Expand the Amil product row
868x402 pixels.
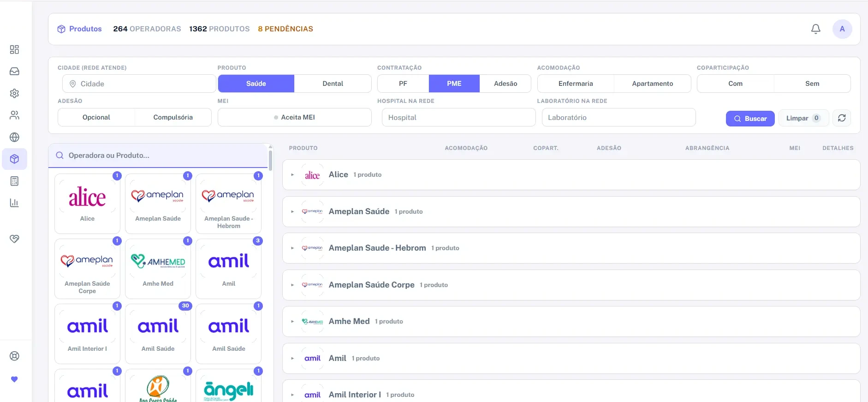tap(571, 358)
